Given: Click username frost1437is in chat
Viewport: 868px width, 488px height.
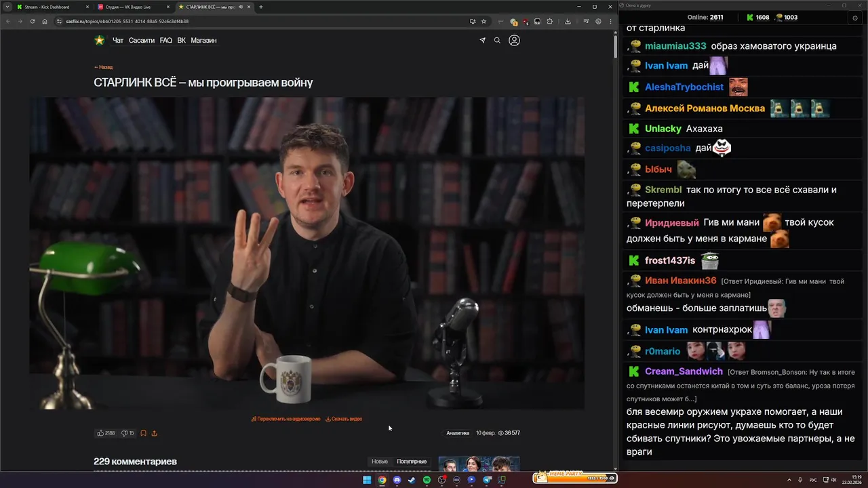Looking at the screenshot, I should click(670, 261).
